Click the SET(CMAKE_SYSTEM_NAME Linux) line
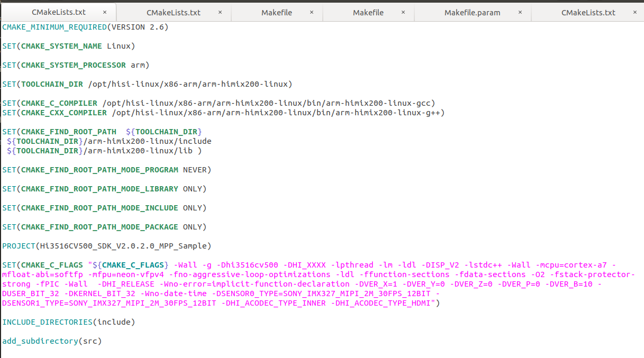The height and width of the screenshot is (358, 644). [69, 46]
